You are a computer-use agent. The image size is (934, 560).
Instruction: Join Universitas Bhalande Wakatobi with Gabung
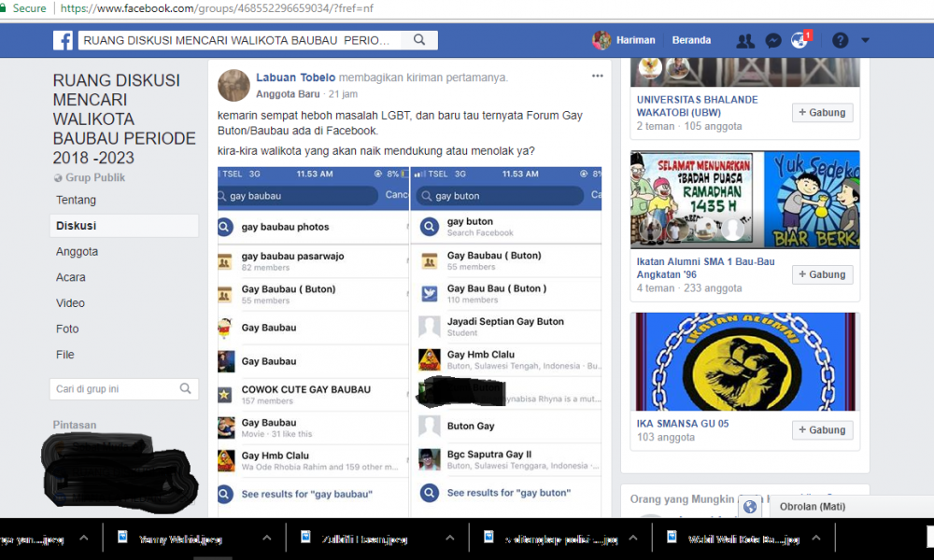coord(822,113)
